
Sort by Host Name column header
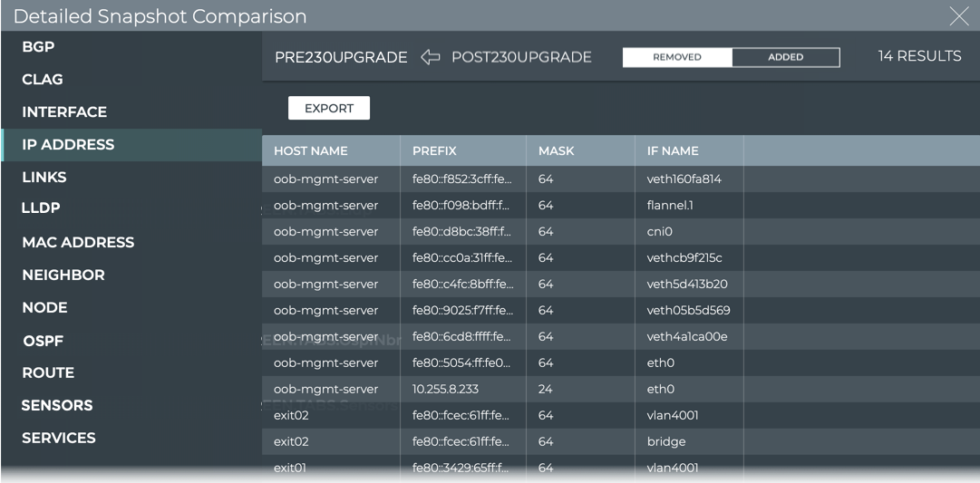[311, 150]
